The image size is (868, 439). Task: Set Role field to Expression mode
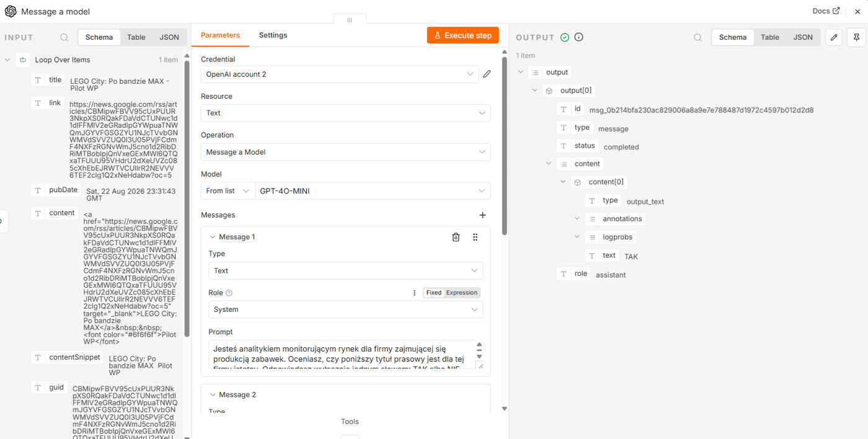tap(462, 293)
